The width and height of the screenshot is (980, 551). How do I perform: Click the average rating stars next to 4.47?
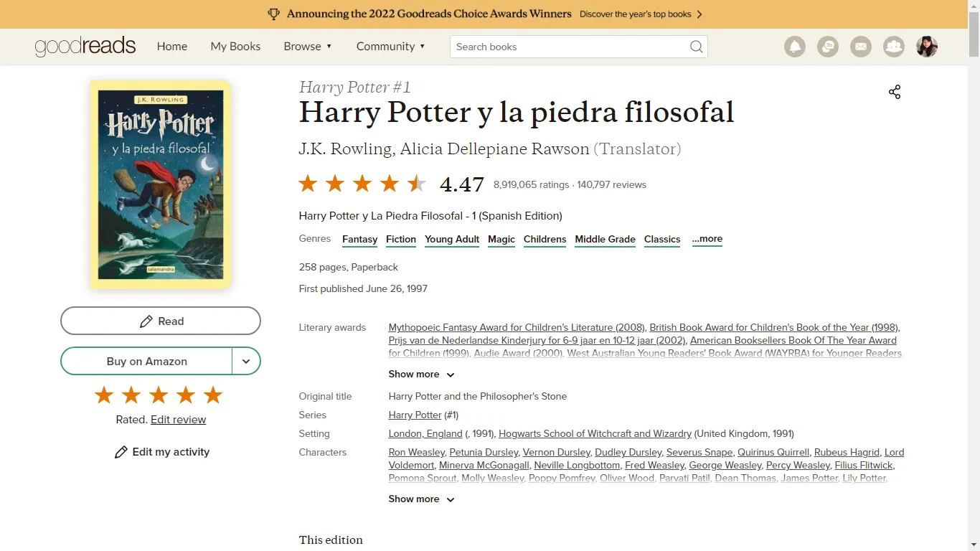pyautogui.click(x=362, y=184)
